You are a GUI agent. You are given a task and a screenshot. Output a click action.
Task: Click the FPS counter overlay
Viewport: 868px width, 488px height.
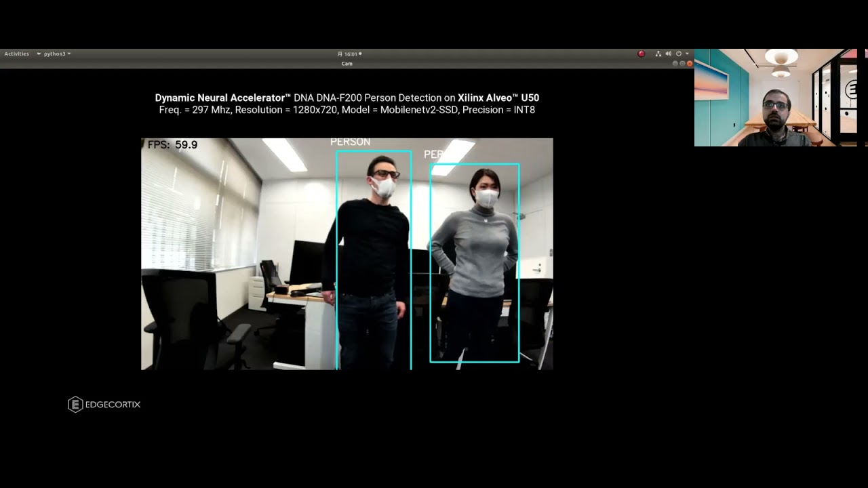click(173, 145)
